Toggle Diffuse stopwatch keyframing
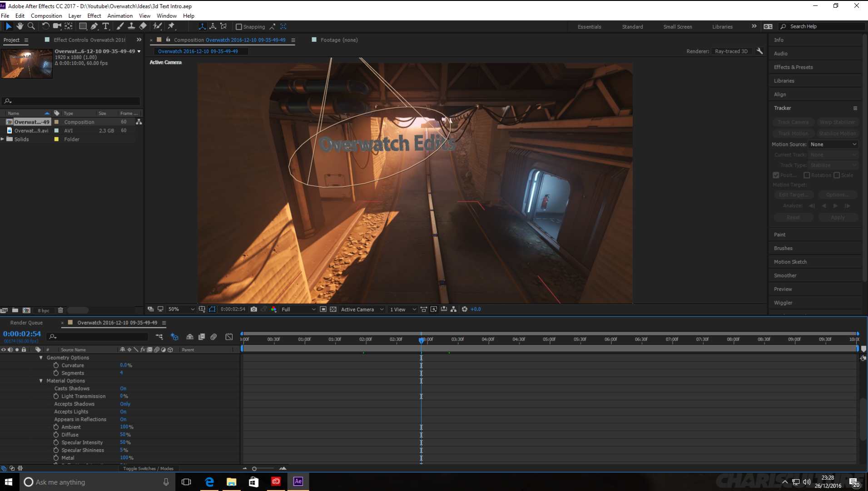Screen dimensions: 868x491 click(56, 435)
